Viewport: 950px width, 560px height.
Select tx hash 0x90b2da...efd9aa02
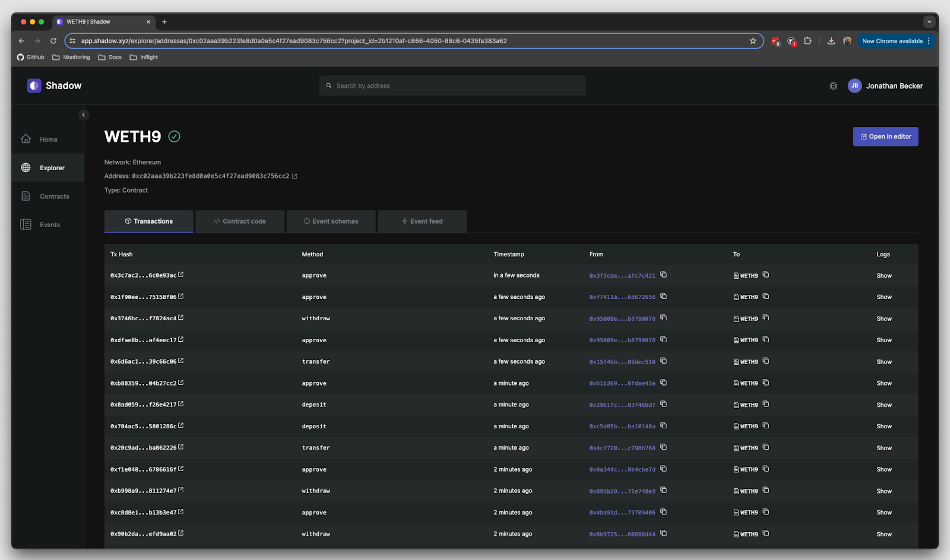(x=143, y=534)
